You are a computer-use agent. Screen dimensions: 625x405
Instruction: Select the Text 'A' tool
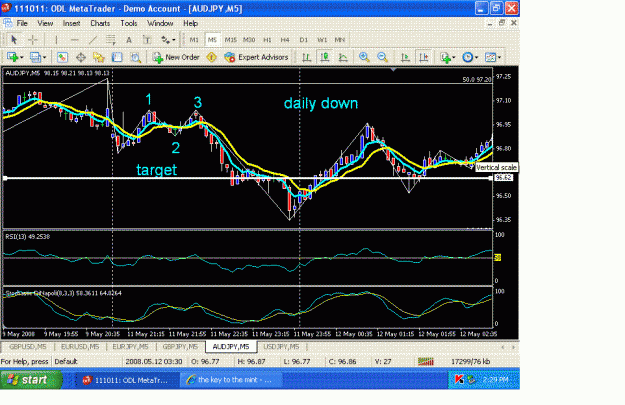(129, 39)
